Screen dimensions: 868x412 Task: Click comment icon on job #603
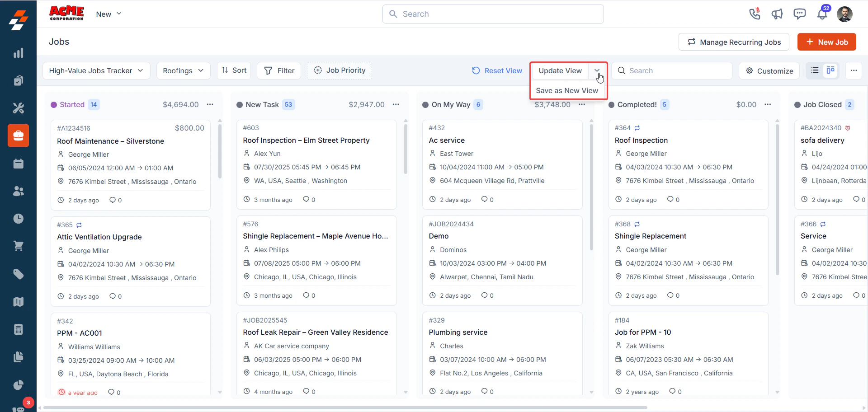click(x=306, y=199)
